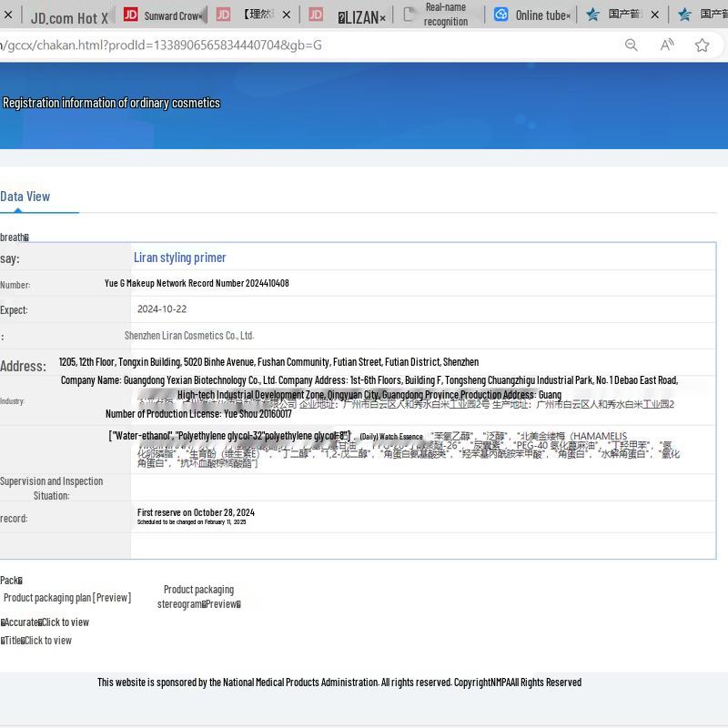Open the Data View tab
The height and width of the screenshot is (728, 728).
pyautogui.click(x=25, y=197)
